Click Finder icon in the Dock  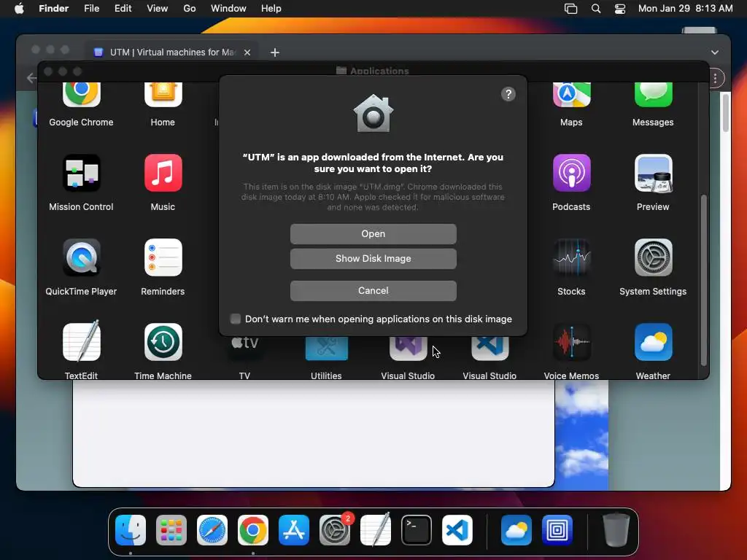tap(131, 530)
